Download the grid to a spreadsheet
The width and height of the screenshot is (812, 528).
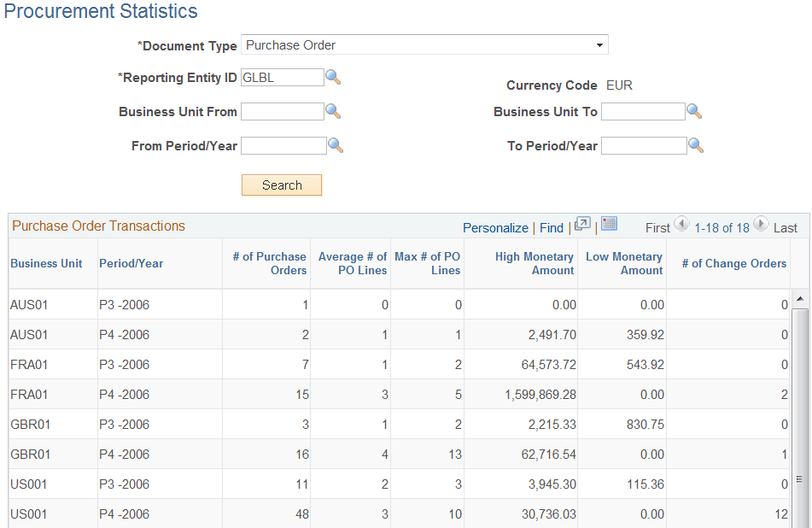[x=609, y=224]
